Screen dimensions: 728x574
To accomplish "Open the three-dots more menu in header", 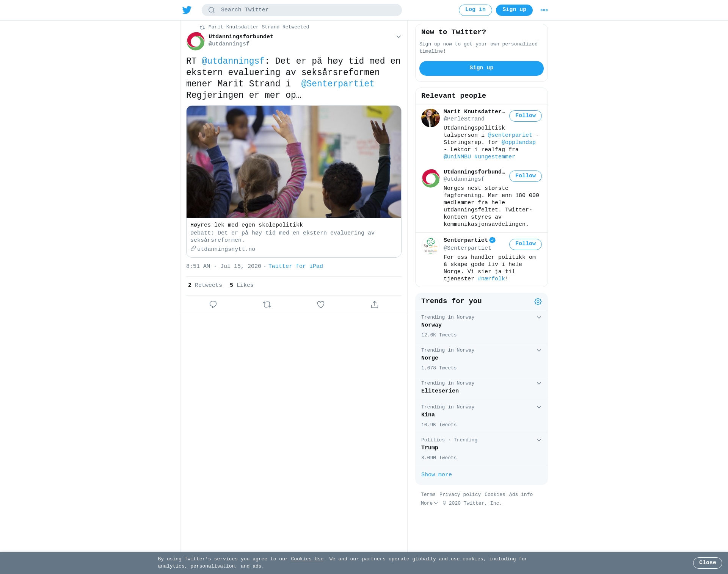I will (544, 10).
